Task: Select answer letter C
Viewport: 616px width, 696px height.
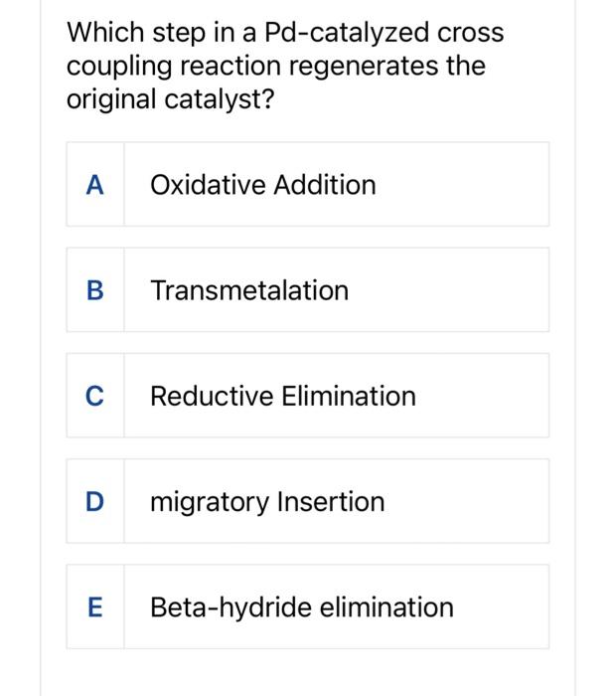Action: (x=95, y=396)
